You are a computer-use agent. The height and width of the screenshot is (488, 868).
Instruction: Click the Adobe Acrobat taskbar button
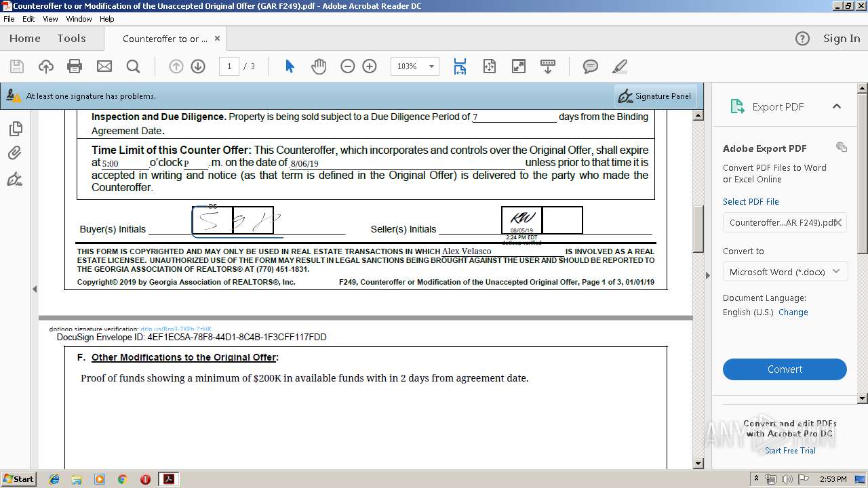[x=168, y=479]
